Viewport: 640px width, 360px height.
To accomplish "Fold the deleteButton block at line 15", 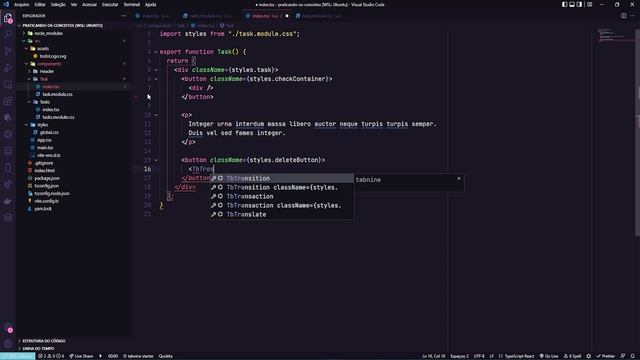I will click(x=156, y=160).
